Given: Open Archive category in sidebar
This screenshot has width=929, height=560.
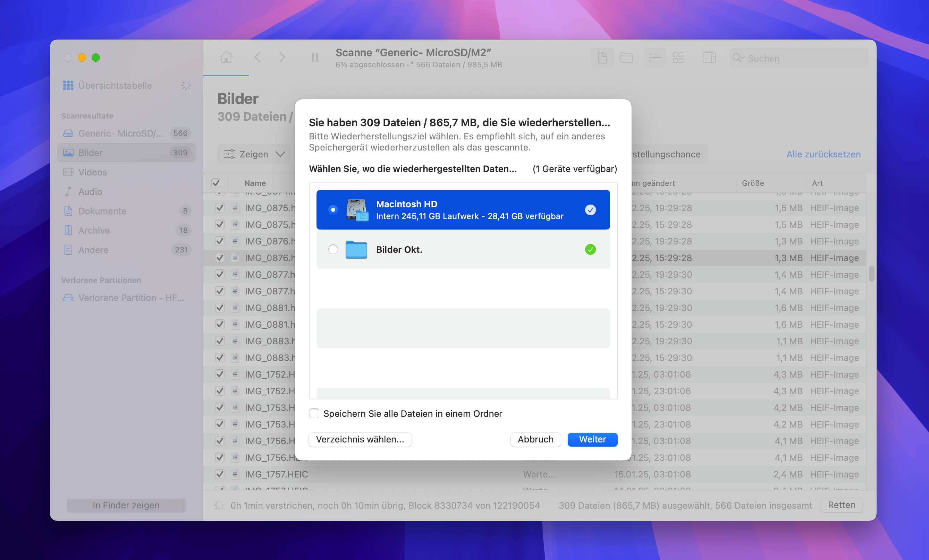Looking at the screenshot, I should (126, 230).
